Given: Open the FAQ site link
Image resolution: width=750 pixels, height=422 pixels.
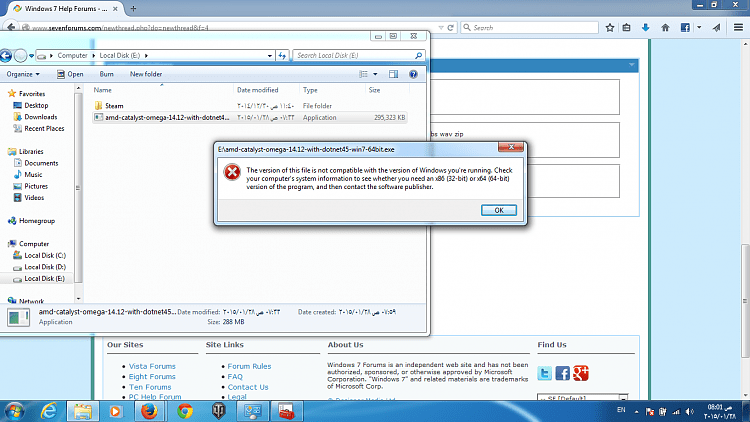Looking at the screenshot, I should [235, 377].
